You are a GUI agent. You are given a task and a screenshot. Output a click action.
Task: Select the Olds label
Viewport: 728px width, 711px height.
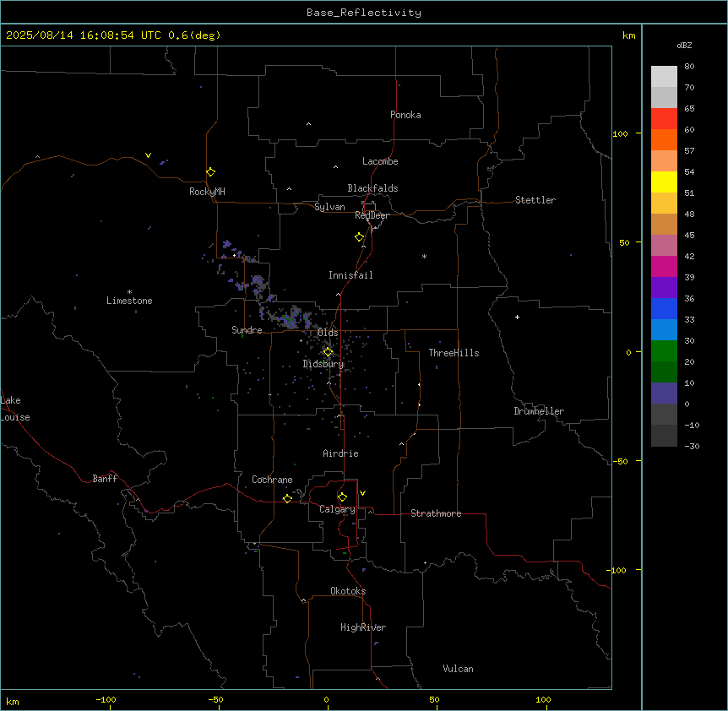[x=328, y=333]
